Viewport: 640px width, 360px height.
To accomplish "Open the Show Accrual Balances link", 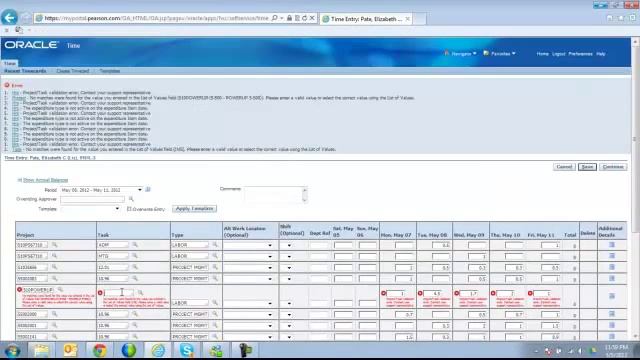I will (45, 180).
